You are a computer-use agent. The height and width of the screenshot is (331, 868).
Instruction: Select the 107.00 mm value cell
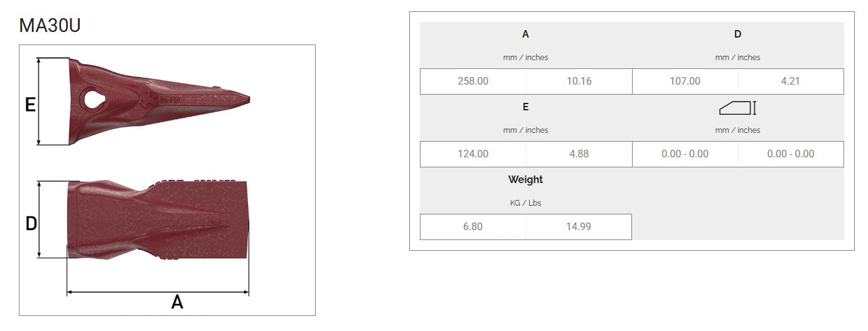[685, 81]
